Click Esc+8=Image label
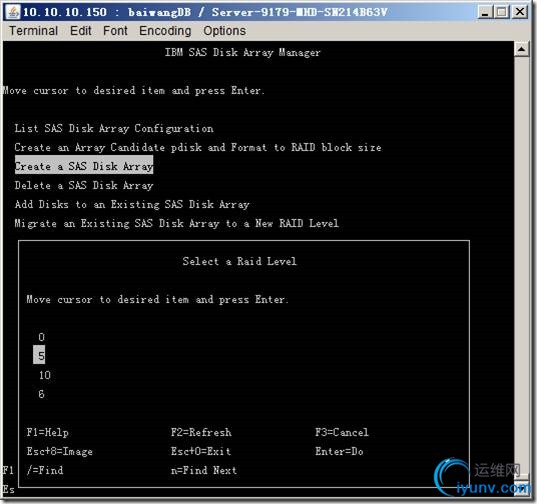537x504 pixels. (x=60, y=452)
